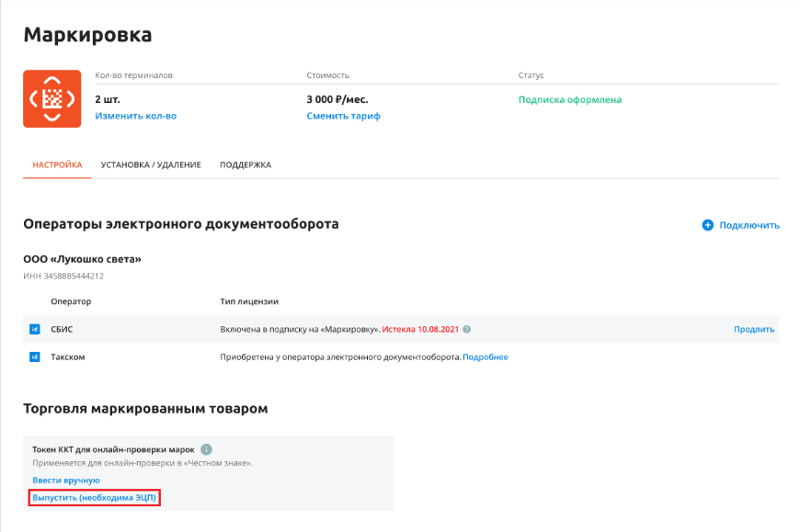This screenshot has height=532, width=800.
Task: Click the Подписка оформлена status text
Action: (570, 100)
